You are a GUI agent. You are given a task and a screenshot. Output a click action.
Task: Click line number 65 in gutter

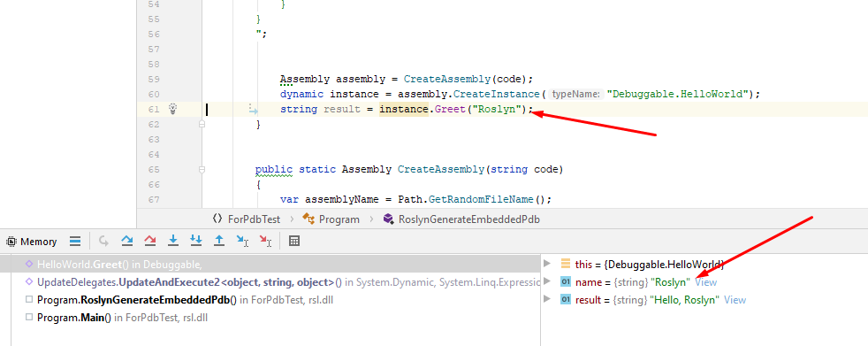(154, 170)
